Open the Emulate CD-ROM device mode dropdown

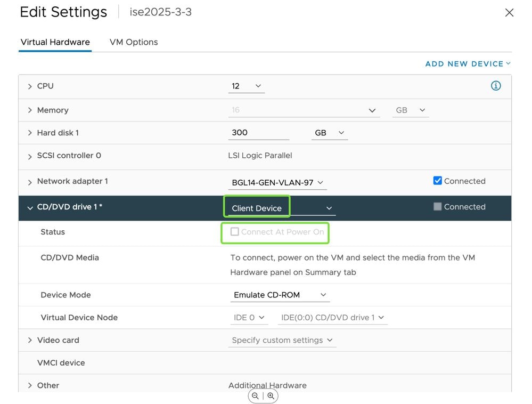point(280,295)
